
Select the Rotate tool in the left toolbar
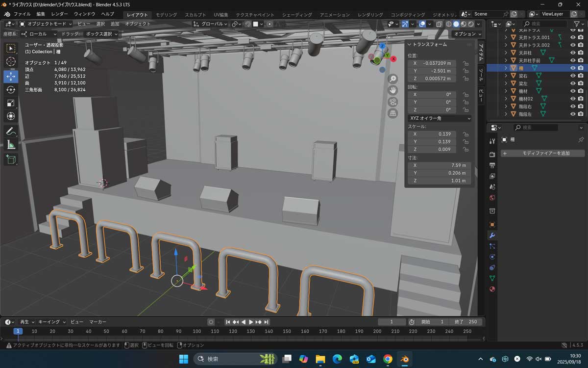click(x=11, y=90)
